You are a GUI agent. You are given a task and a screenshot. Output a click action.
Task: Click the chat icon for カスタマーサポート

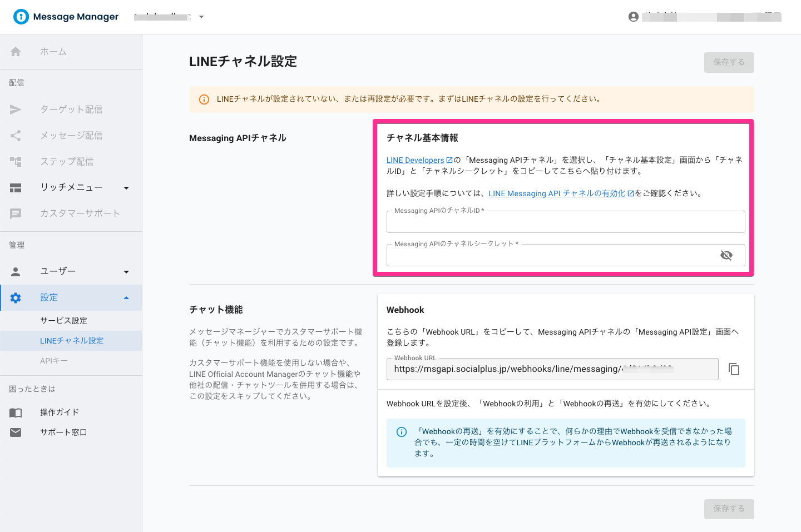click(x=16, y=213)
